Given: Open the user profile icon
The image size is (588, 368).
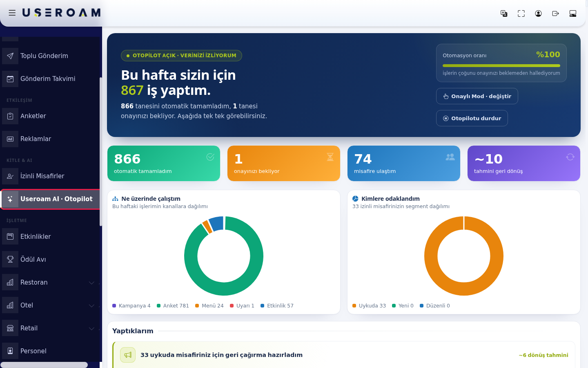Looking at the screenshot, I should click(538, 13).
